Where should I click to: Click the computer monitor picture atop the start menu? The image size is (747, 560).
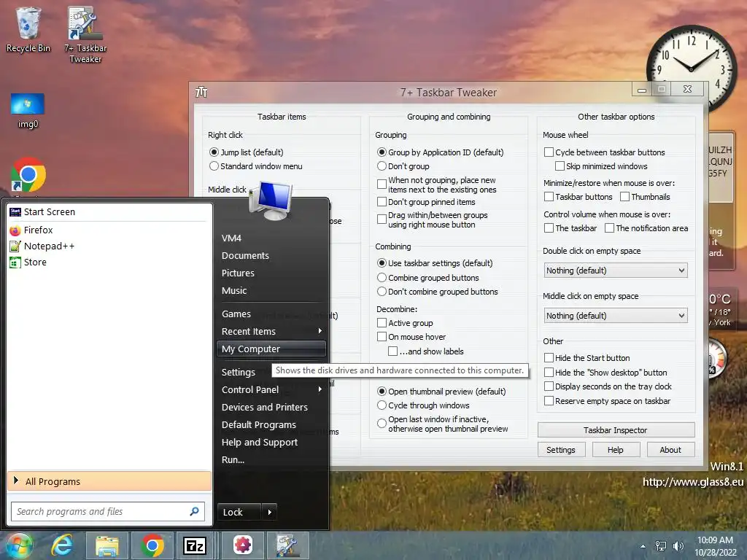[271, 201]
